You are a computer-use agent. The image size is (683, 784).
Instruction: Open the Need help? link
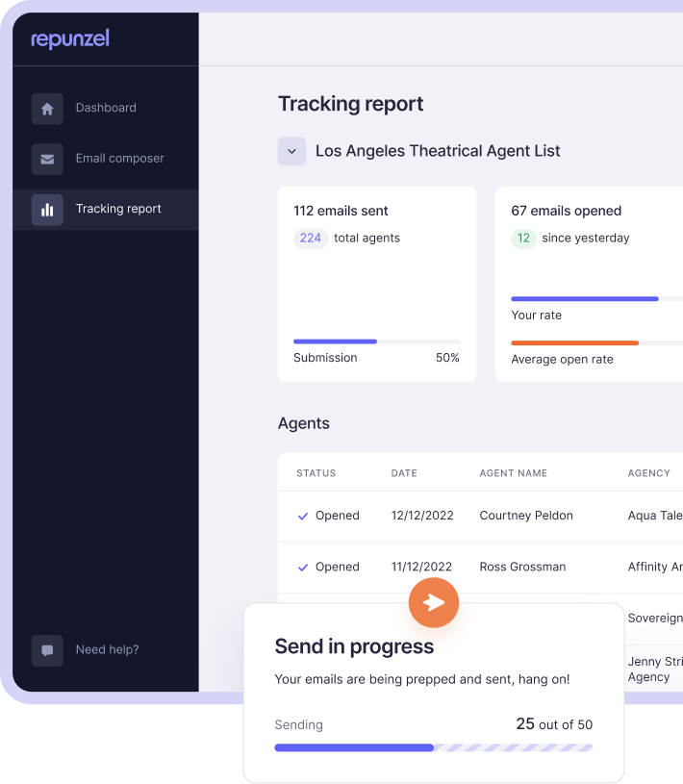click(108, 649)
